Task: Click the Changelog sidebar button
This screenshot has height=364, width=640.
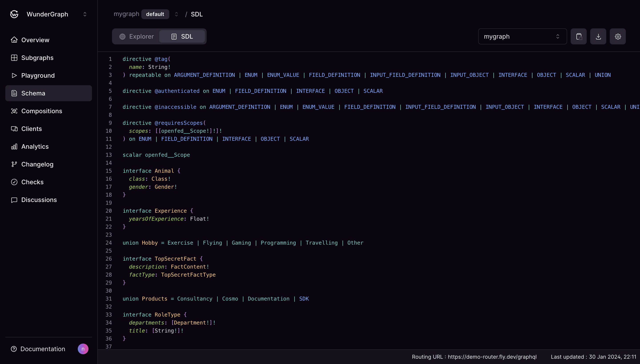Action: coord(37,164)
